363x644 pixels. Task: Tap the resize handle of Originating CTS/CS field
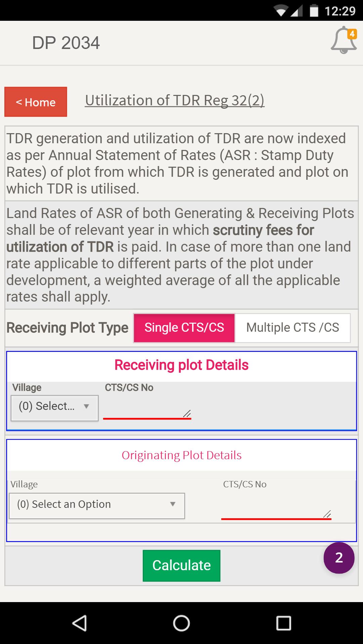[x=327, y=514]
